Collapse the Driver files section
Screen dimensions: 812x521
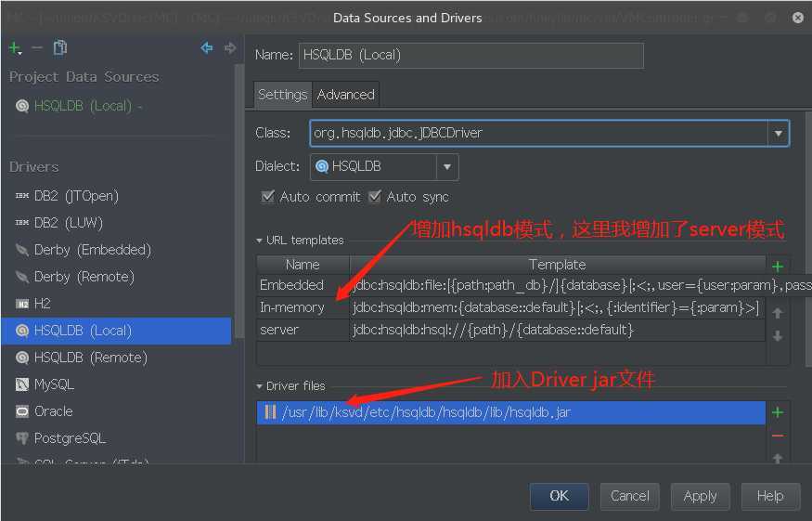coord(259,386)
